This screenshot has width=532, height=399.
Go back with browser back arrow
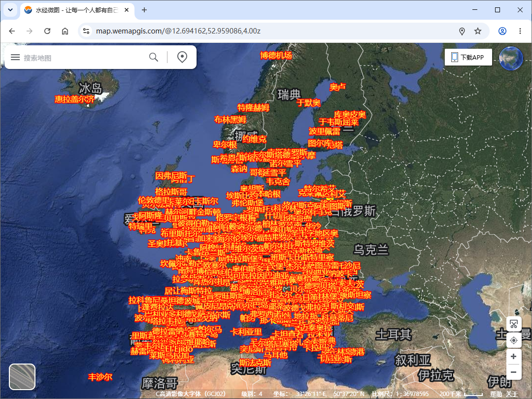coord(12,31)
